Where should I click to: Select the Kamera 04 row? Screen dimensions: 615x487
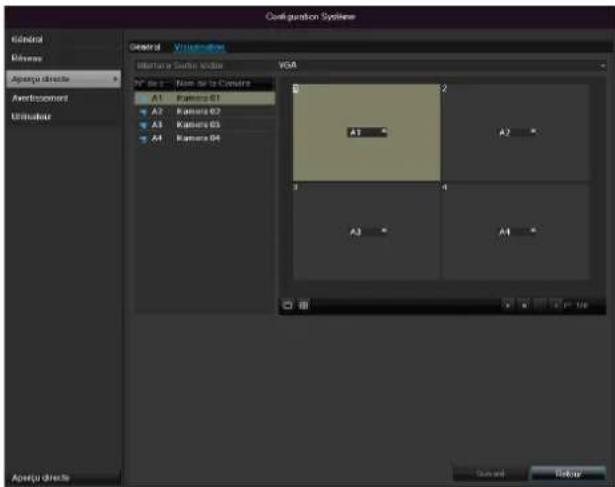click(x=205, y=138)
